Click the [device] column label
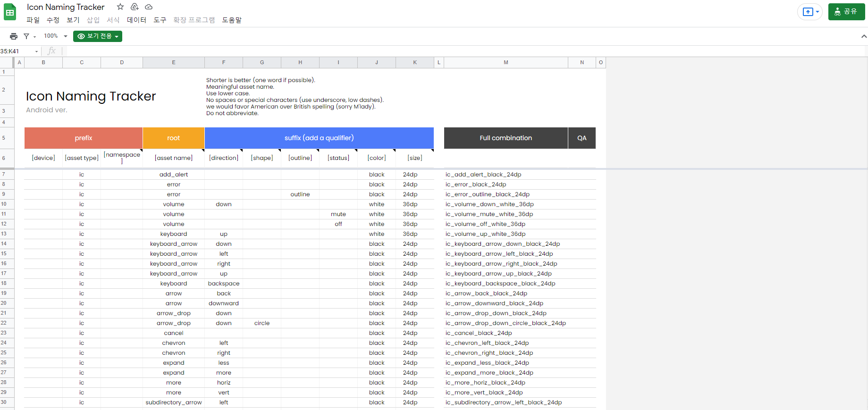Image resolution: width=868 pixels, height=410 pixels. tap(43, 158)
